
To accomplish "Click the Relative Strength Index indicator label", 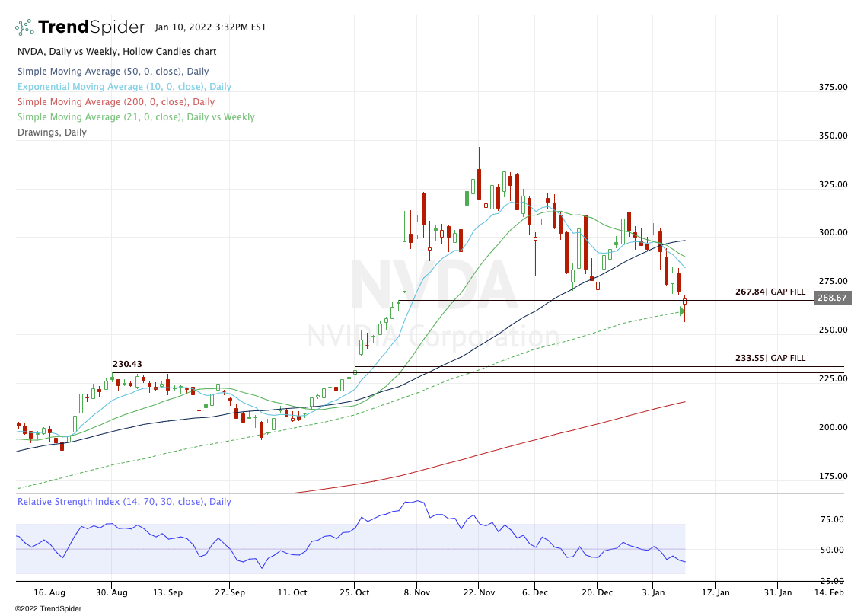I will pos(124,502).
